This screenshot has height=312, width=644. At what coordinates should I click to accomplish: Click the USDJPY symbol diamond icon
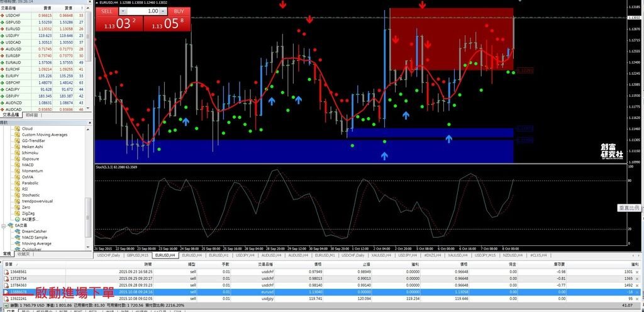tap(3, 36)
